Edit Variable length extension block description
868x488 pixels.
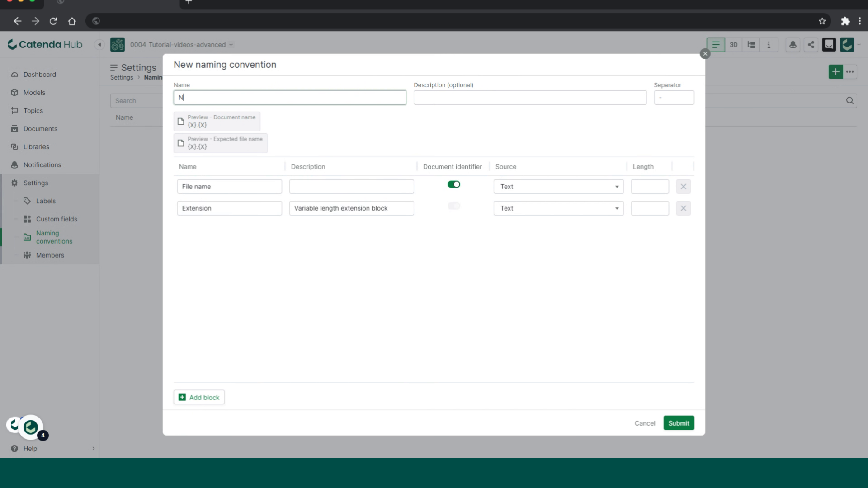coord(351,208)
